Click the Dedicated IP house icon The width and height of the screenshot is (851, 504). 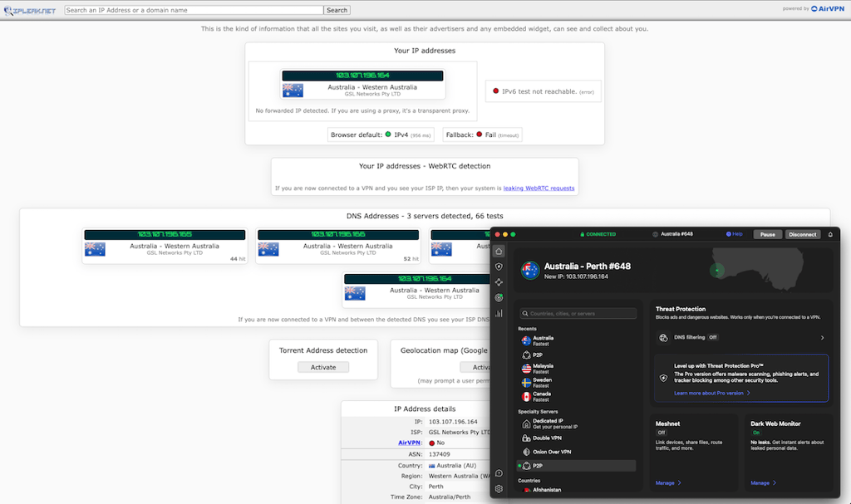[x=526, y=423]
